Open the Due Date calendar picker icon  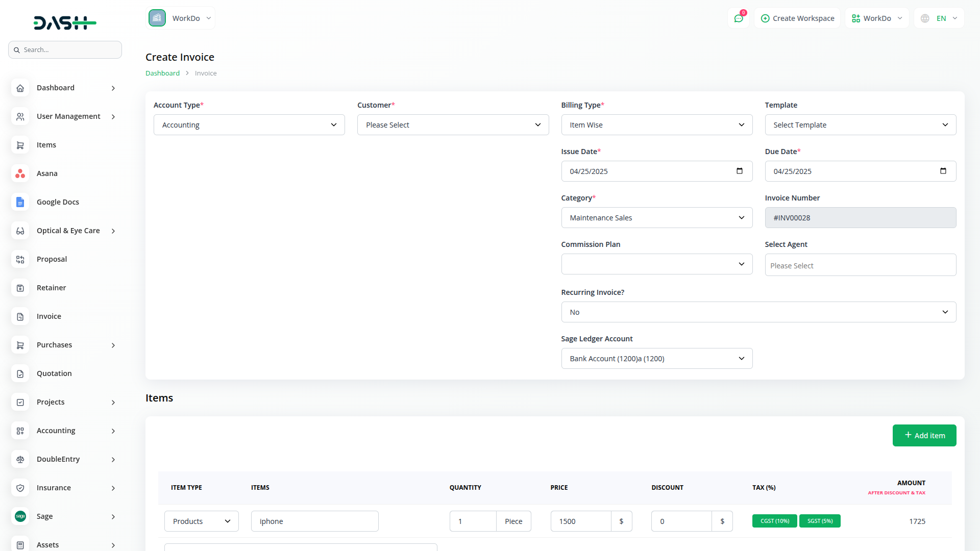943,171
